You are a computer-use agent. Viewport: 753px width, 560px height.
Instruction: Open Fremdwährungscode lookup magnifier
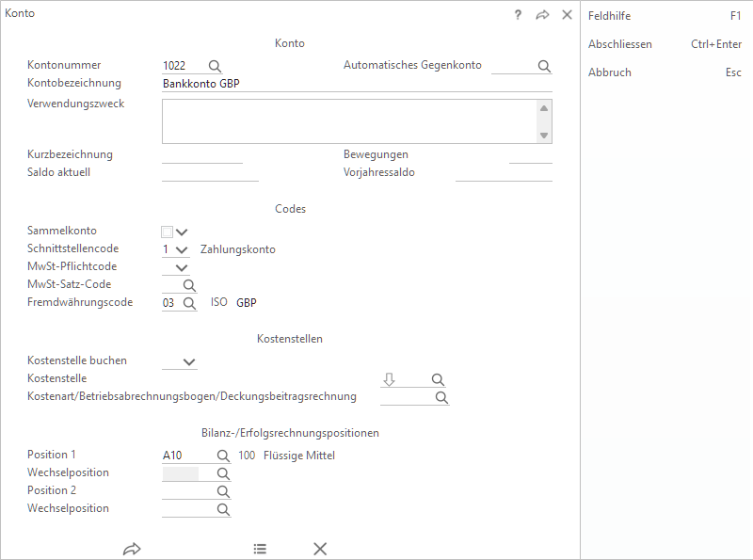(188, 303)
